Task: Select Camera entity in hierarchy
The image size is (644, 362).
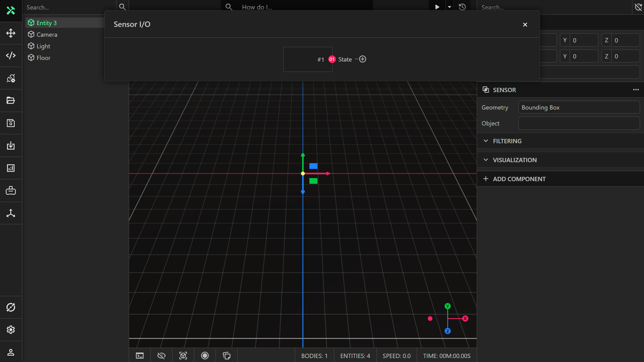Action: tap(47, 35)
